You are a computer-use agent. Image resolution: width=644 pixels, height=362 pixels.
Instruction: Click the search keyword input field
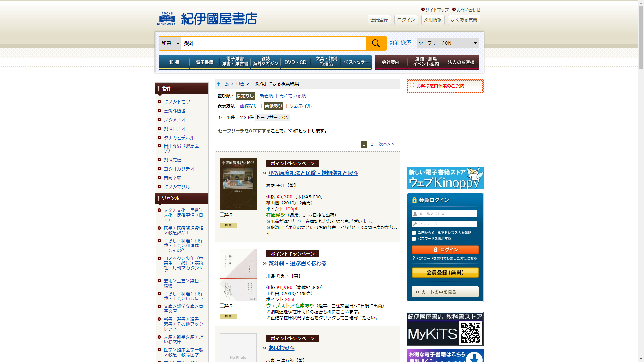(273, 43)
